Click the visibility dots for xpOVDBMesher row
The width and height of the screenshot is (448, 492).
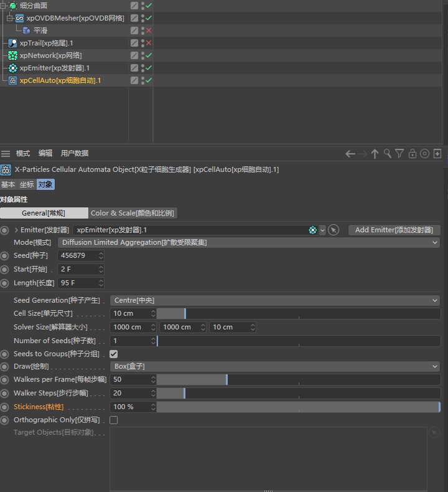click(x=142, y=18)
